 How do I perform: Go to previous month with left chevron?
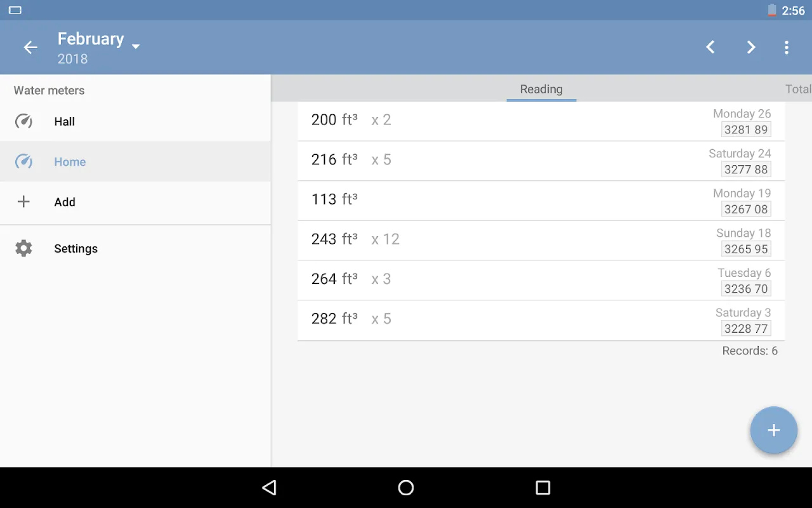coord(710,47)
